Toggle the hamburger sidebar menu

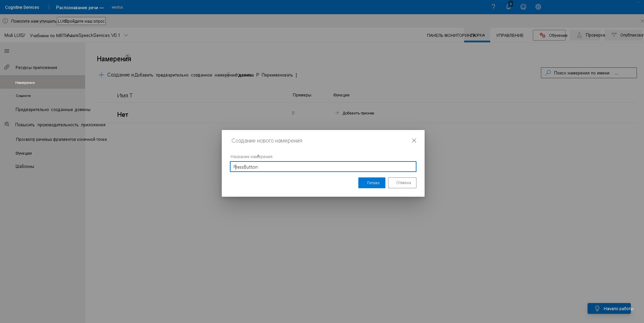[x=7, y=51]
